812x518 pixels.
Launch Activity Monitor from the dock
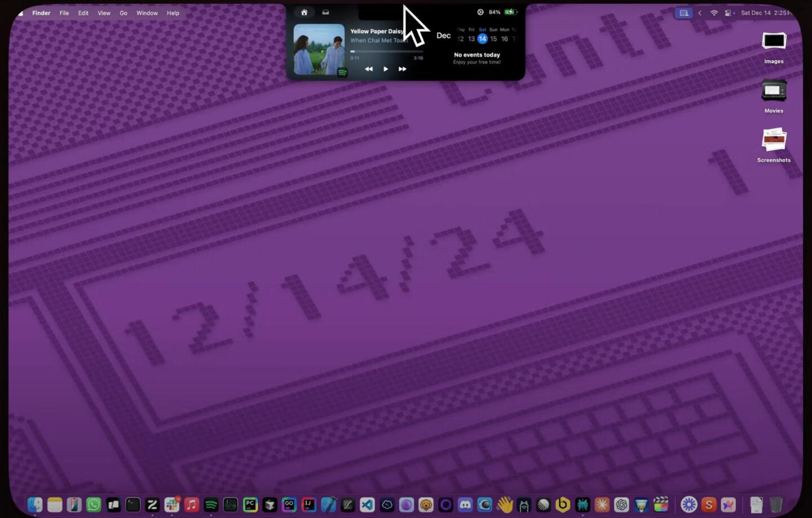[x=231, y=504]
